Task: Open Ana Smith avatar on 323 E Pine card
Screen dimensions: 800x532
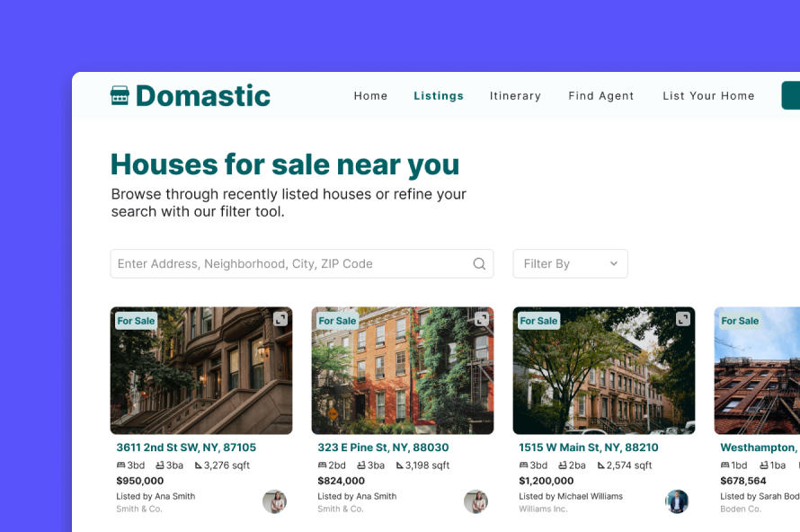Action: coord(476,502)
